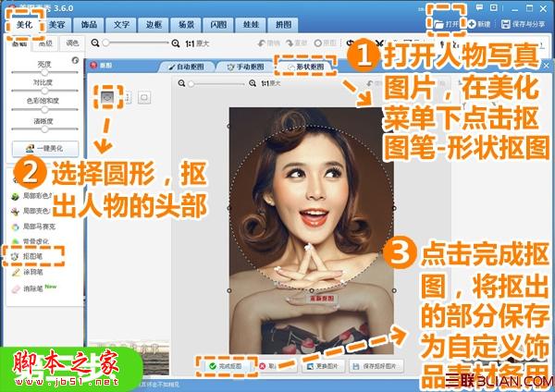Click the 新建 plus button
Screen dimensions: 555x392
tap(479, 24)
